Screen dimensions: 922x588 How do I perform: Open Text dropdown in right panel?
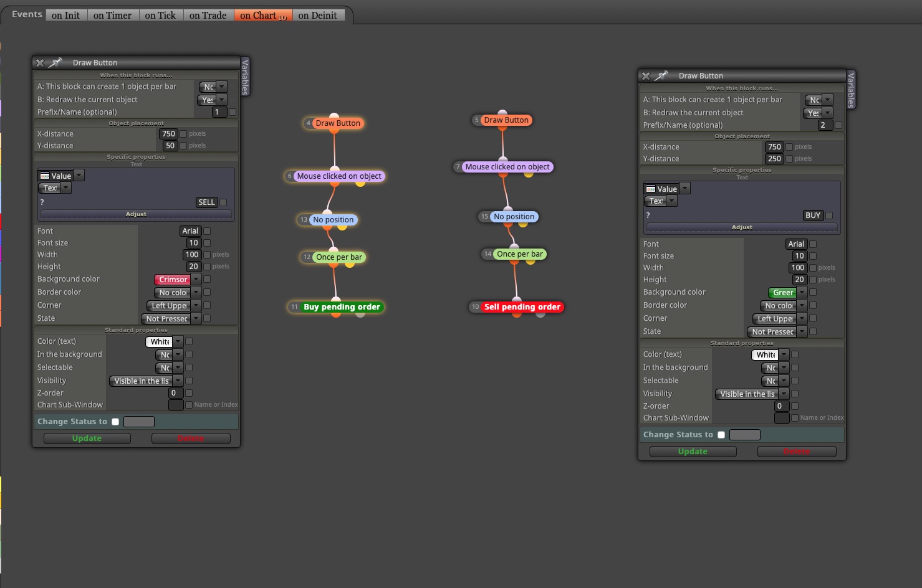660,201
